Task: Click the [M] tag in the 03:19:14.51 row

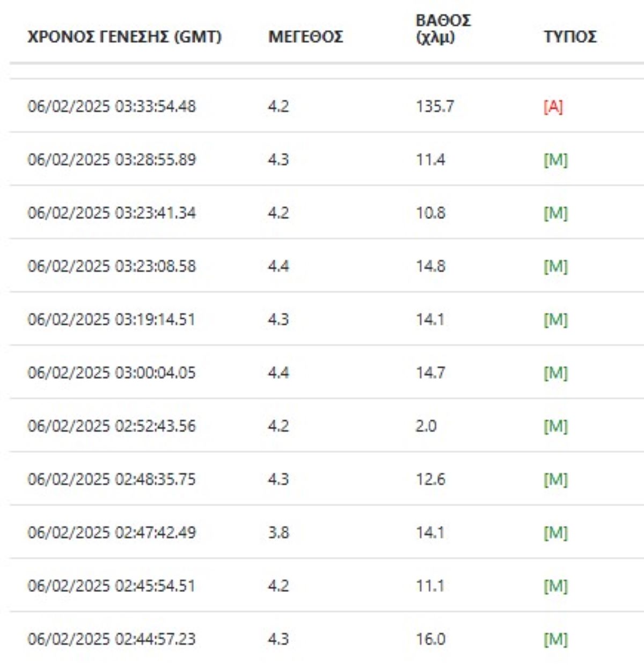Action: pyautogui.click(x=555, y=320)
